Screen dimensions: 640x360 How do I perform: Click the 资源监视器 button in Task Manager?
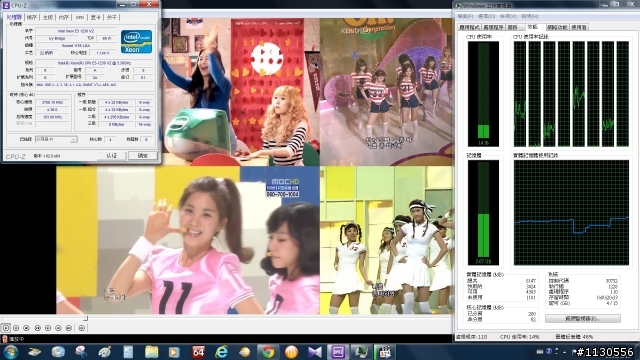click(582, 318)
